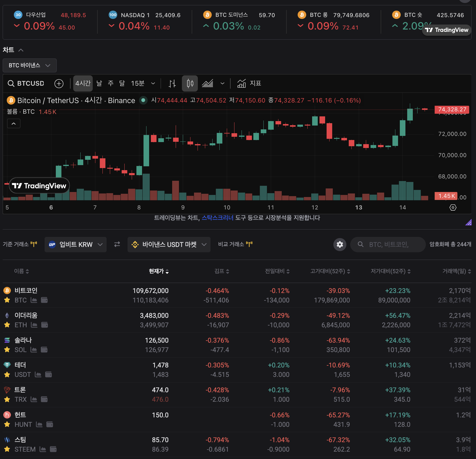Sort the table by 현재가
Image resolution: width=476 pixels, height=459 pixels.
pos(159,271)
